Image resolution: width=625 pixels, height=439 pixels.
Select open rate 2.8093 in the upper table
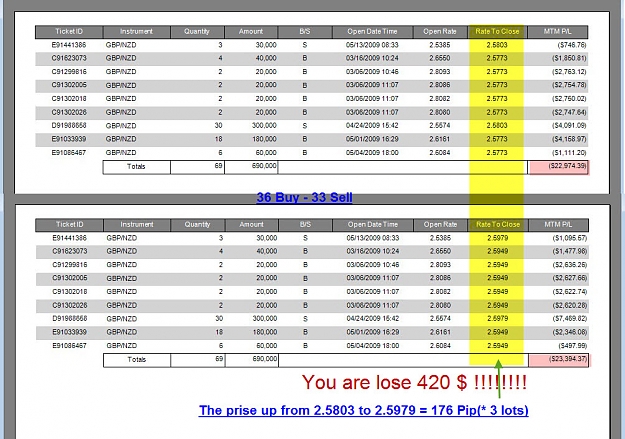coord(440,72)
